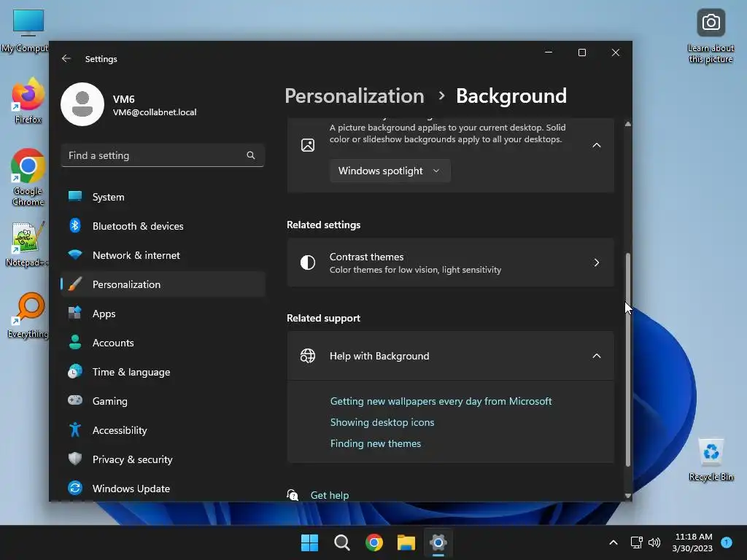This screenshot has height=560, width=747.
Task: Collapse the background personalization card chevron
Action: point(597,145)
